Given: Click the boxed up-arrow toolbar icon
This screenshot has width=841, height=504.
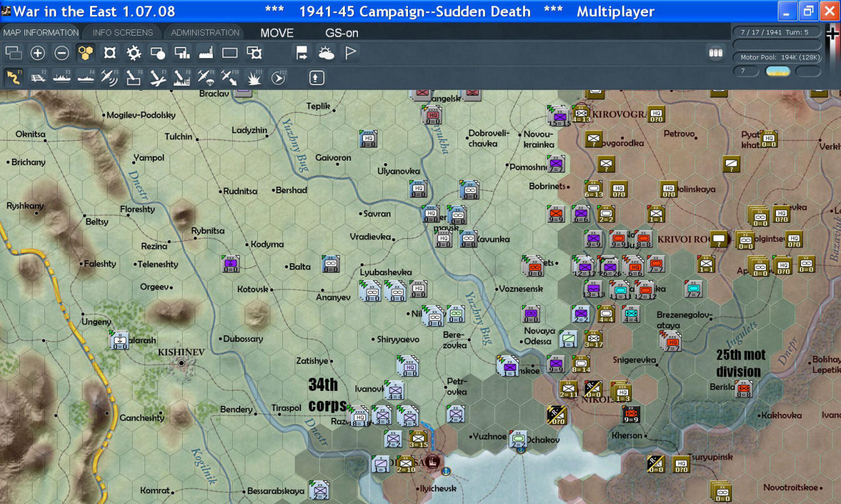Looking at the screenshot, I should pos(317,77).
